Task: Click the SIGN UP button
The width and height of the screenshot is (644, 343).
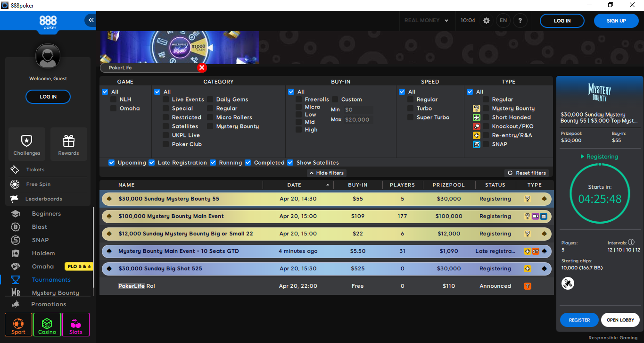Action: [616, 21]
